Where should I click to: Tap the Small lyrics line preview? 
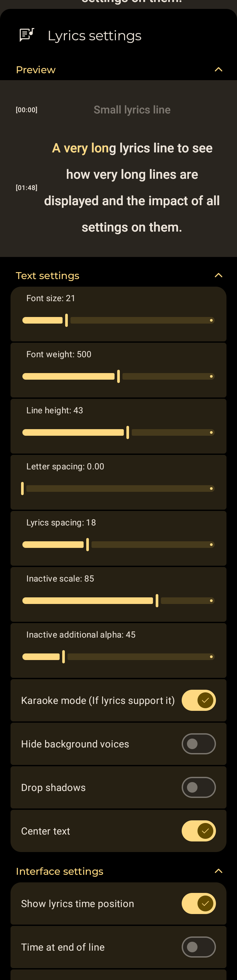132,110
